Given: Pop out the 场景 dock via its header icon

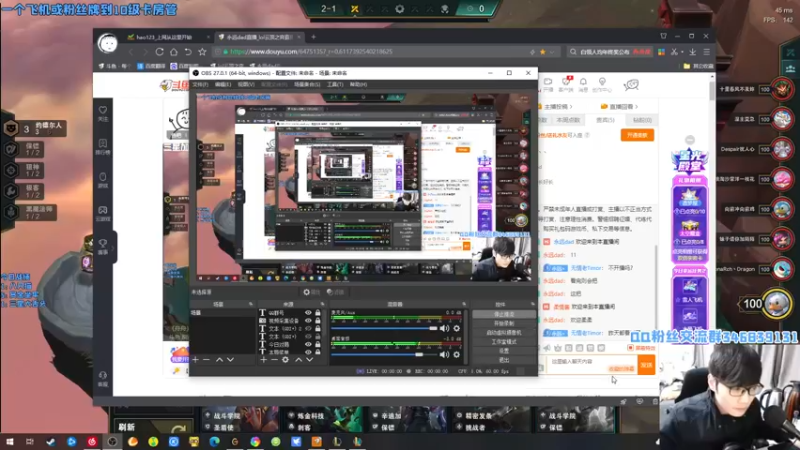Looking at the screenshot, I should pos(251,305).
